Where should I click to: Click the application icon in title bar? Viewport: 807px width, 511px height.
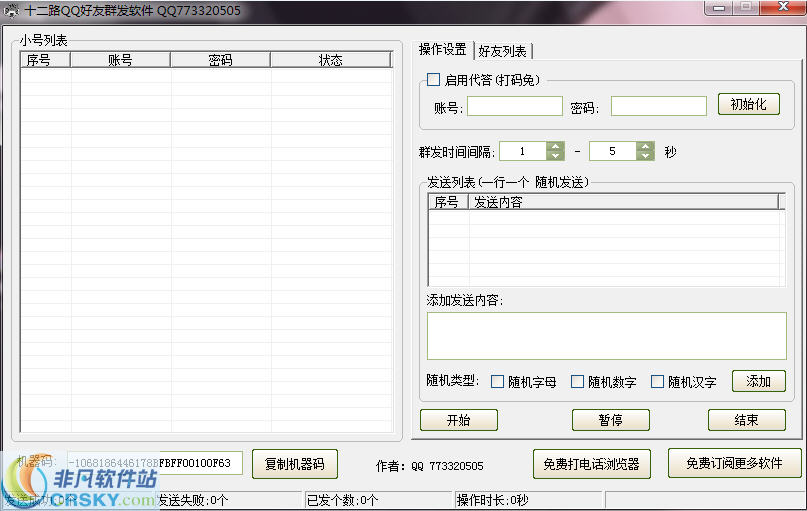(x=11, y=11)
